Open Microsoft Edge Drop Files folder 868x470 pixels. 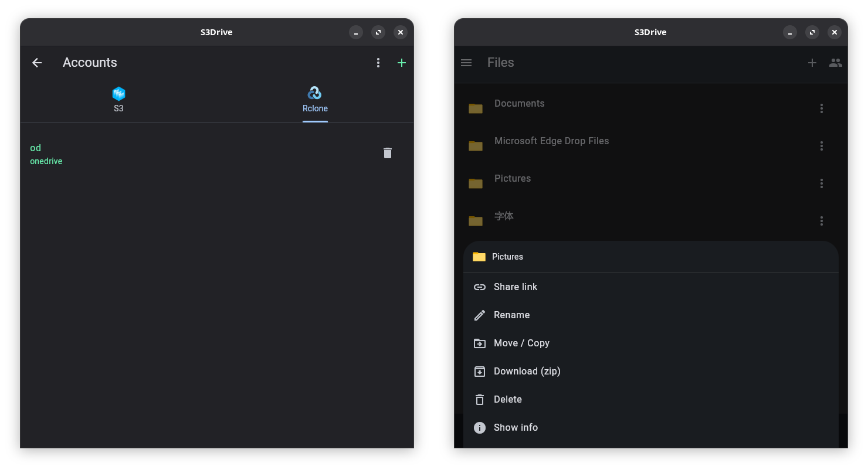click(x=551, y=141)
